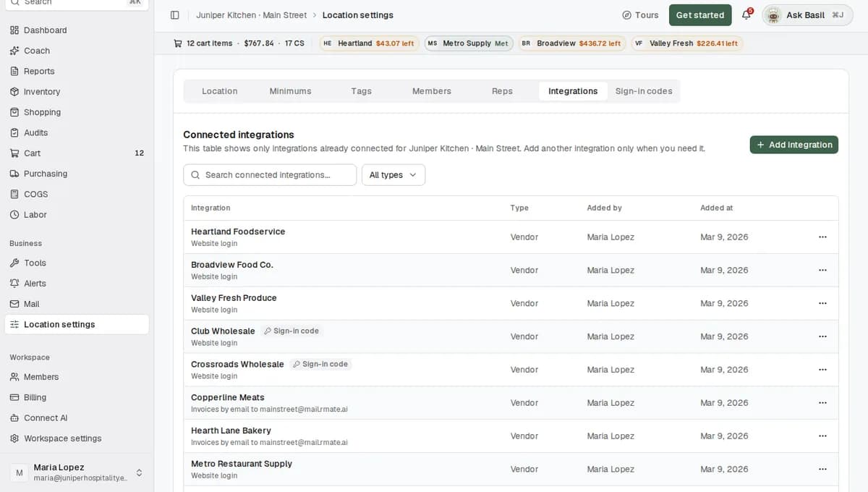Open row menu for Broadview Food Co.

point(822,270)
